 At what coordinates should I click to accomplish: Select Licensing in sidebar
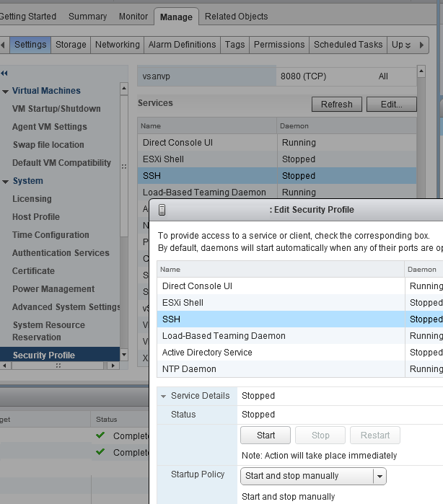pyautogui.click(x=32, y=198)
